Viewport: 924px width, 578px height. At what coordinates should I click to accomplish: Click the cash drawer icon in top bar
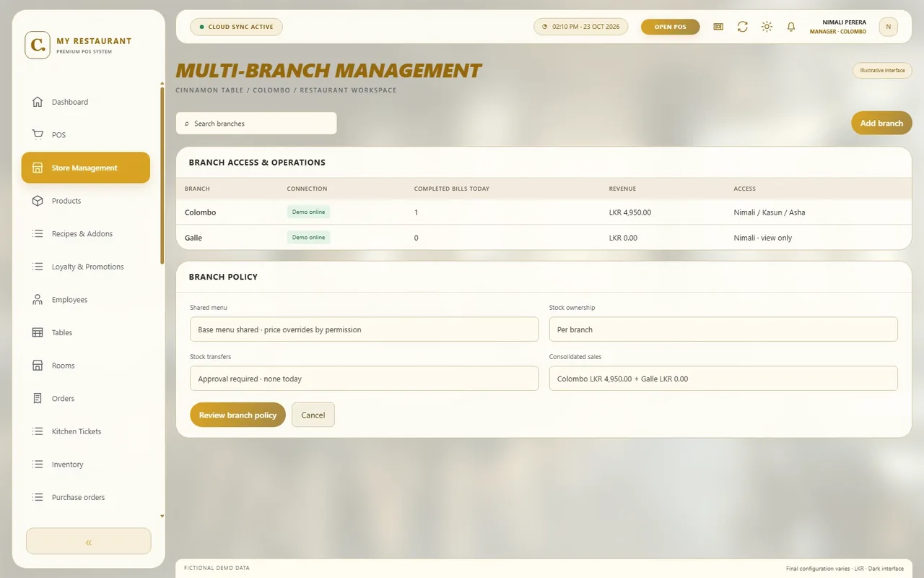click(718, 27)
